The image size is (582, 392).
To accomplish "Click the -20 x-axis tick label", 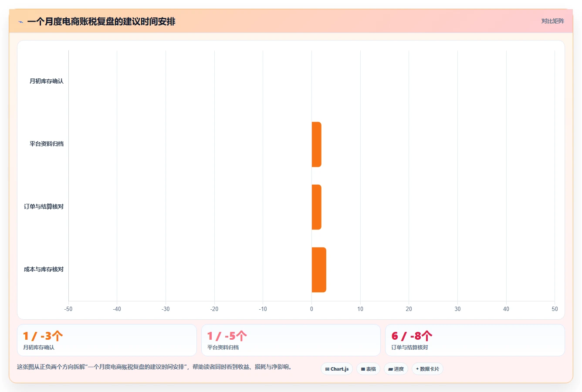I will point(214,309).
